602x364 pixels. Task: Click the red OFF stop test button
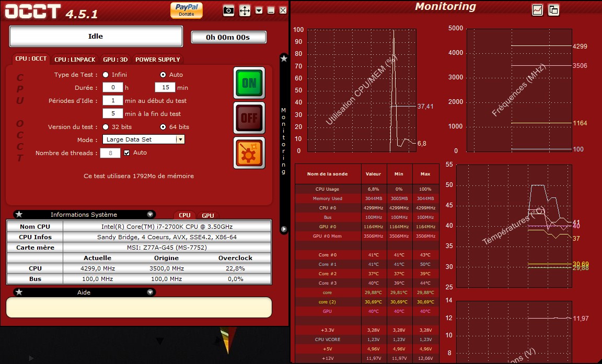[249, 118]
